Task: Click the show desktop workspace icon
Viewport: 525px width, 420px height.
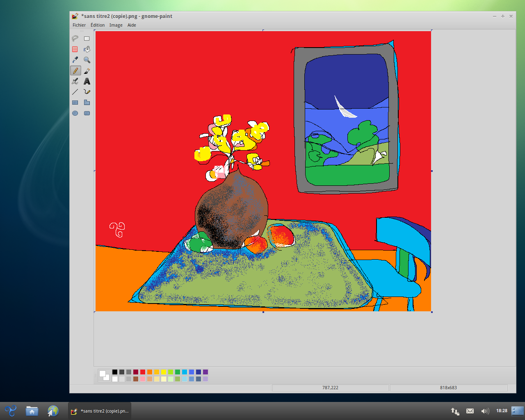Action: coord(518,411)
